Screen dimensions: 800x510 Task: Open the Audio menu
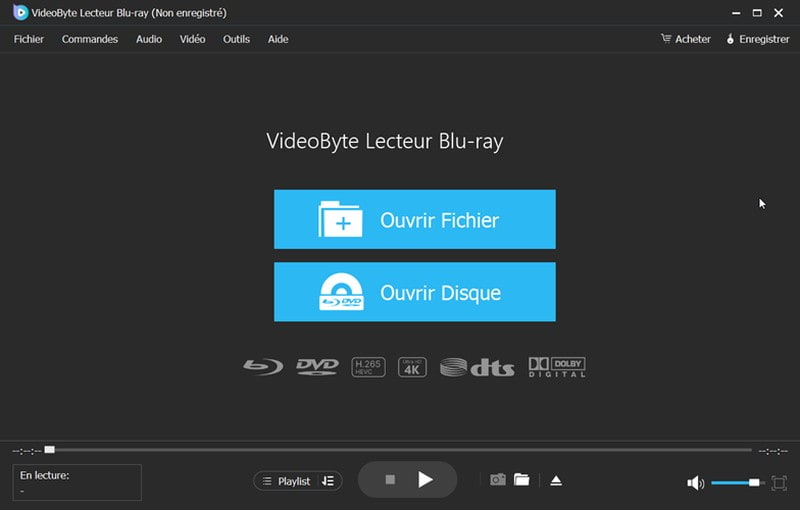click(x=149, y=39)
